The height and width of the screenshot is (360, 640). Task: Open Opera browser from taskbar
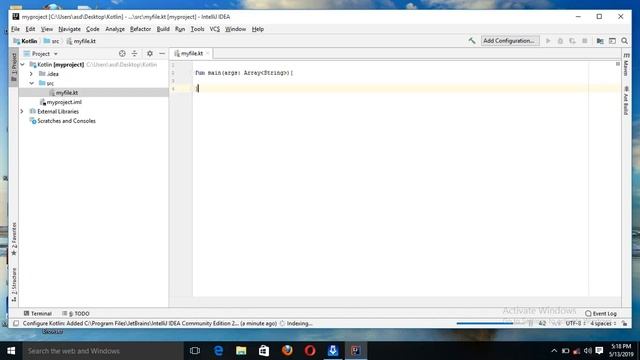(x=310, y=351)
